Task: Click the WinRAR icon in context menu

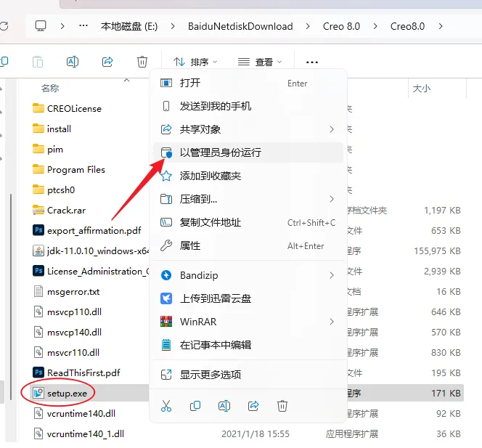Action: (166, 322)
